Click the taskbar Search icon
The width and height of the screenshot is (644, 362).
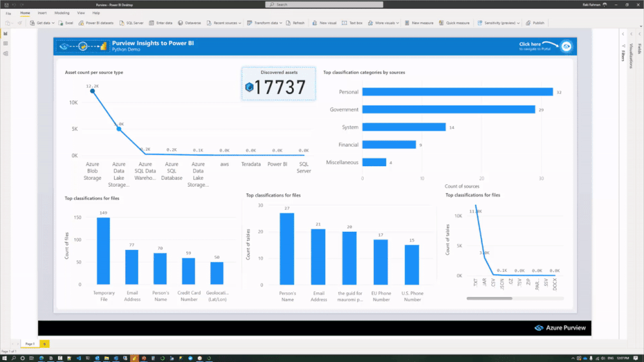point(14,358)
